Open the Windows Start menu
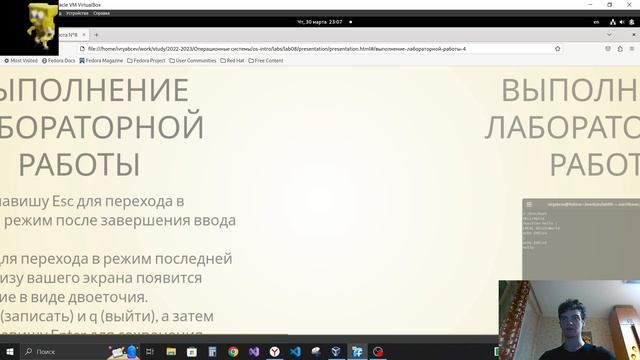The width and height of the screenshot is (640, 360). coord(9,351)
